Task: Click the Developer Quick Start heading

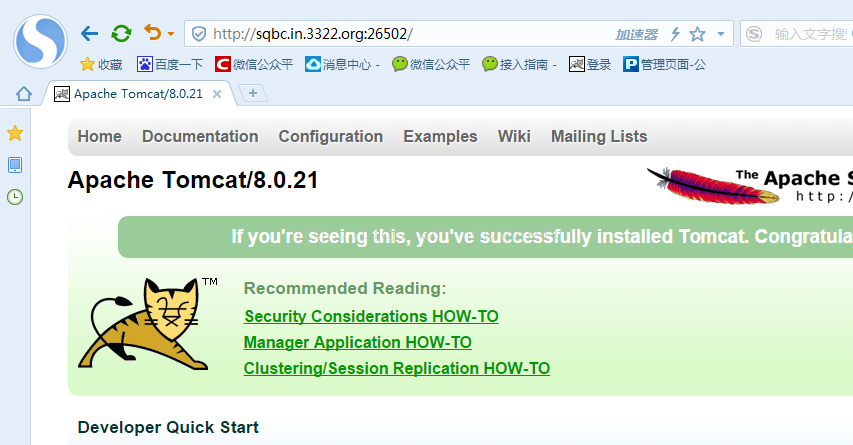Action: (x=168, y=427)
